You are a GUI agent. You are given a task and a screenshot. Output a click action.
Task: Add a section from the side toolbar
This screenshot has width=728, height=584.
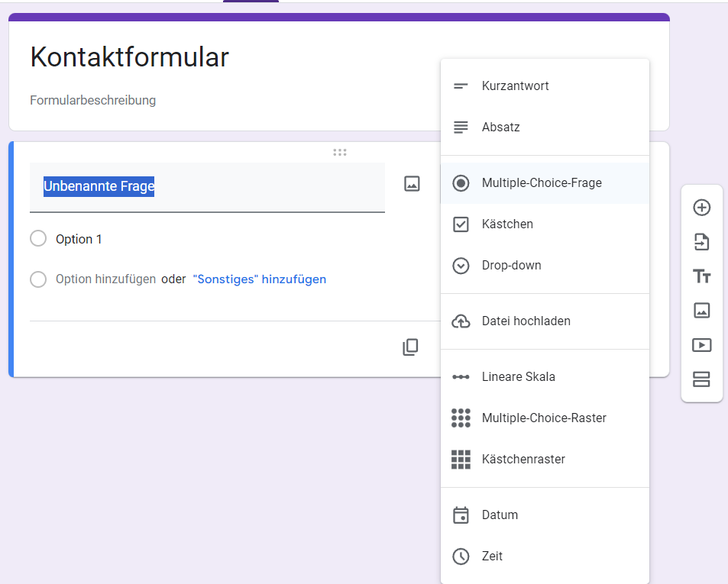pyautogui.click(x=701, y=379)
